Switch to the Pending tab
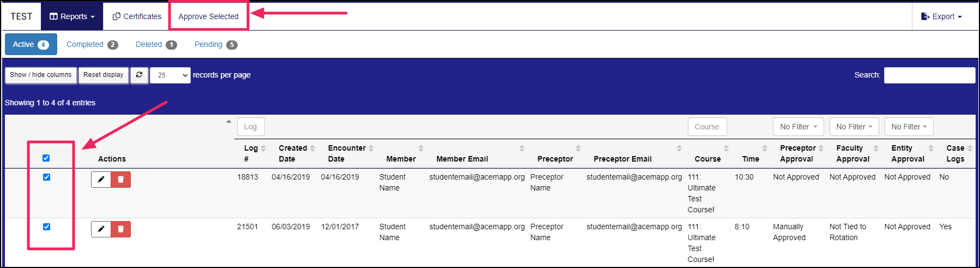Viewport: 980px width, 268px height. pos(216,44)
